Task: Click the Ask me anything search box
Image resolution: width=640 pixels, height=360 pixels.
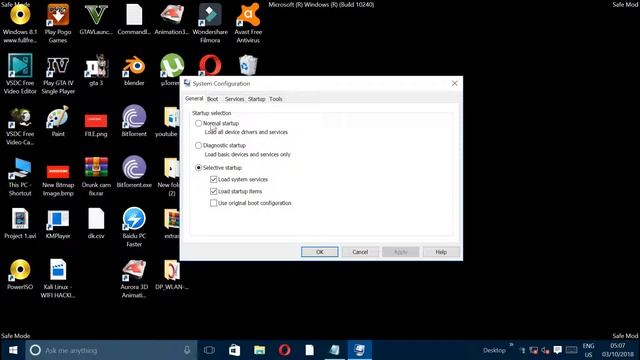Action: pyautogui.click(x=110, y=350)
